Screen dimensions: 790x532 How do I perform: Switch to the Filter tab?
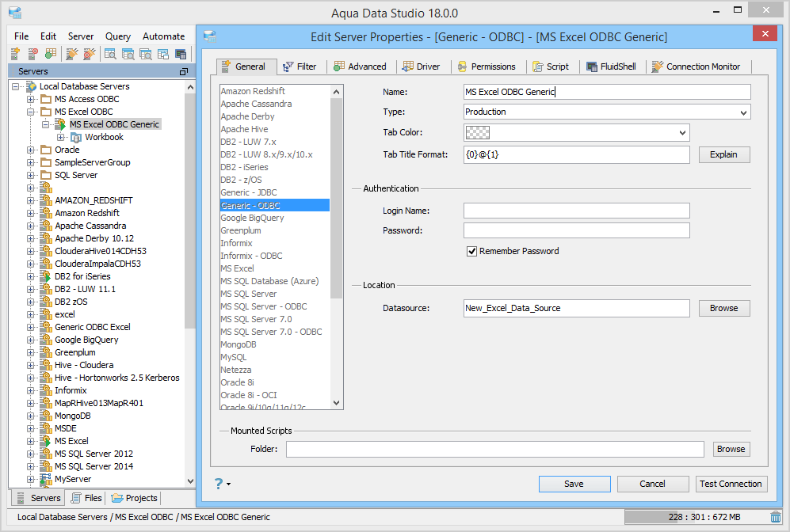tap(300, 66)
